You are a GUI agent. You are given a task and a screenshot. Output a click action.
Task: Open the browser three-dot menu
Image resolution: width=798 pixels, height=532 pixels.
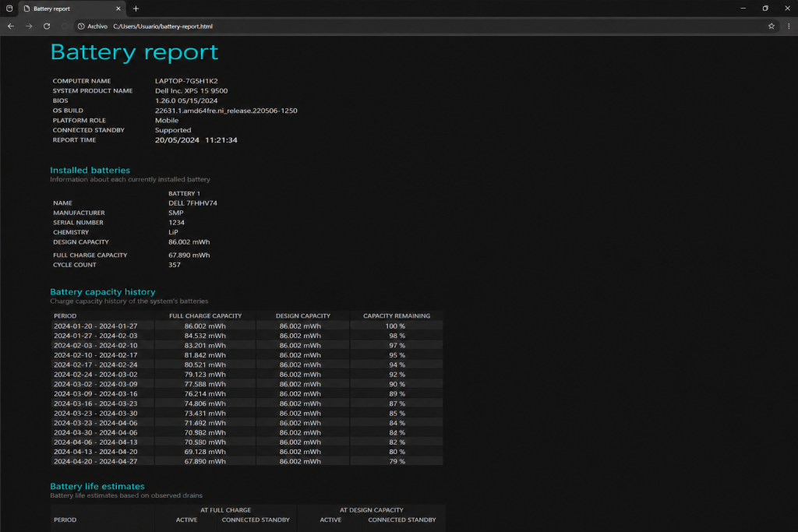[787, 26]
